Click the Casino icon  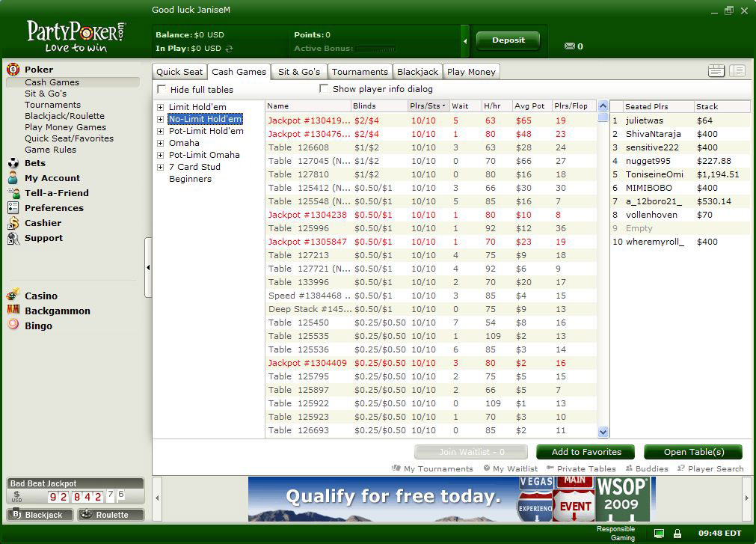pyautogui.click(x=13, y=295)
